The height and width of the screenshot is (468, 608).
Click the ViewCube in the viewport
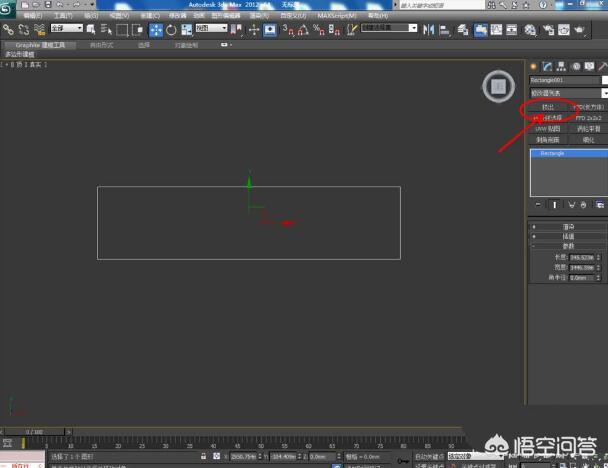[x=497, y=87]
